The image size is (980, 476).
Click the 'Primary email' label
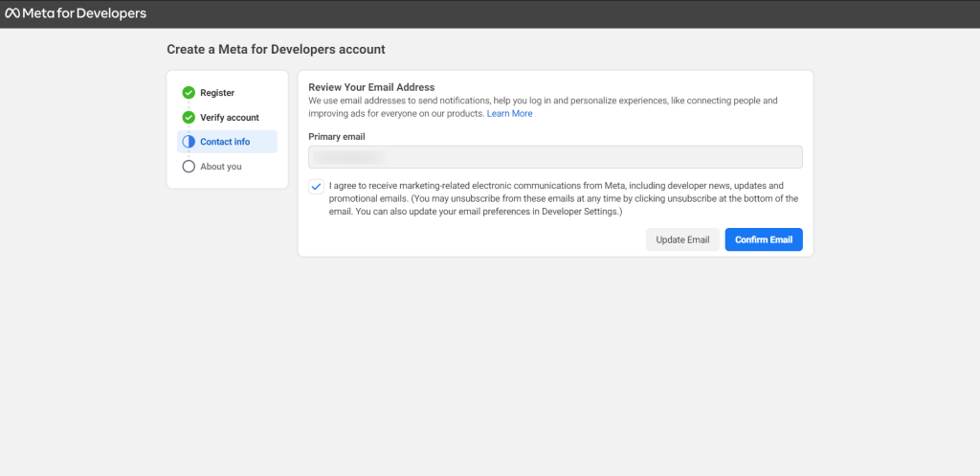point(337,136)
